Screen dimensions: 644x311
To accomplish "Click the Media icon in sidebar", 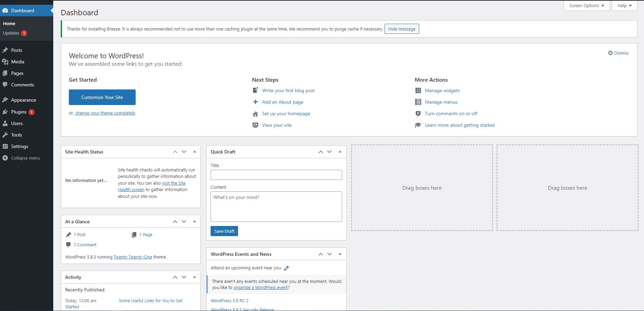I will tap(5, 62).
